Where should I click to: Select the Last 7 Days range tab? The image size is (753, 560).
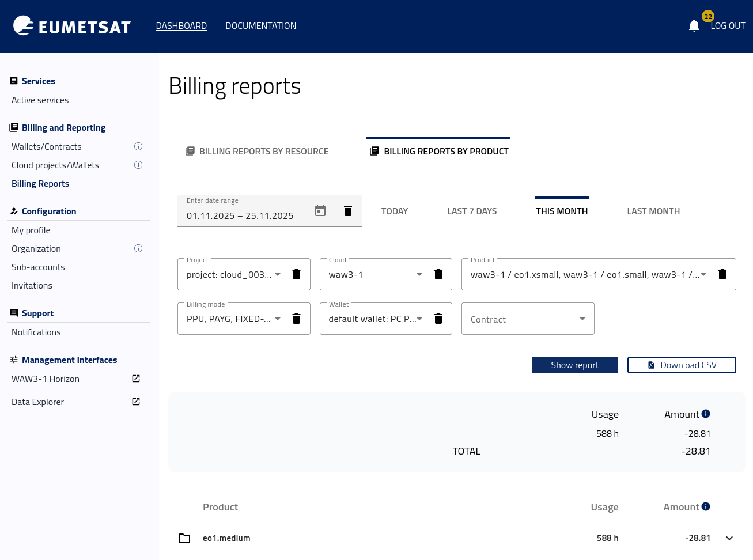pos(471,211)
